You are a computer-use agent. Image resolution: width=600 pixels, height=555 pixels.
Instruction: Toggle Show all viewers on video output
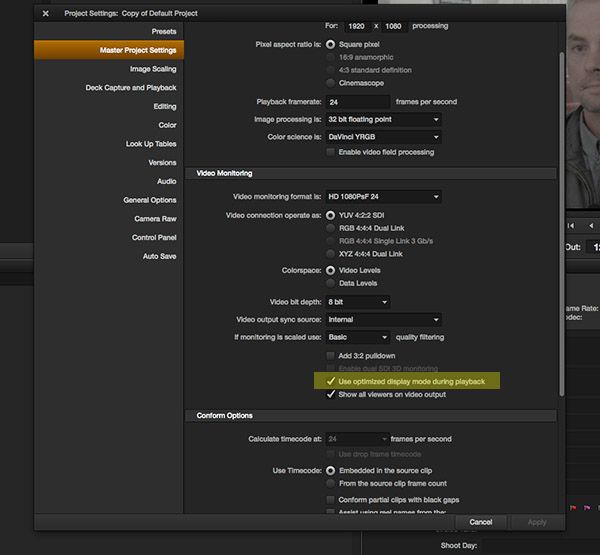(x=331, y=395)
